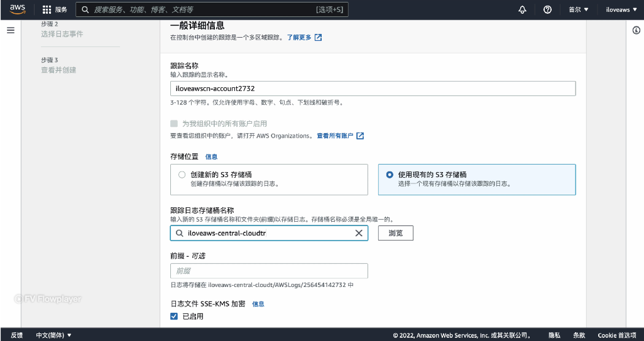The height and width of the screenshot is (341, 644).
Task: Select 使用现有的 S3 存储桶 radio option
Action: point(390,175)
